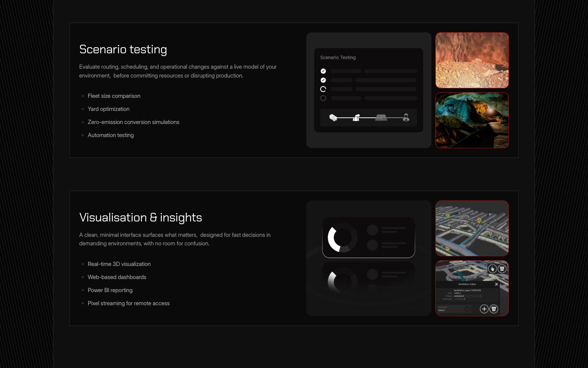Click the second checked circle in Scenario Testing
This screenshot has height=368, width=588.
323,80
